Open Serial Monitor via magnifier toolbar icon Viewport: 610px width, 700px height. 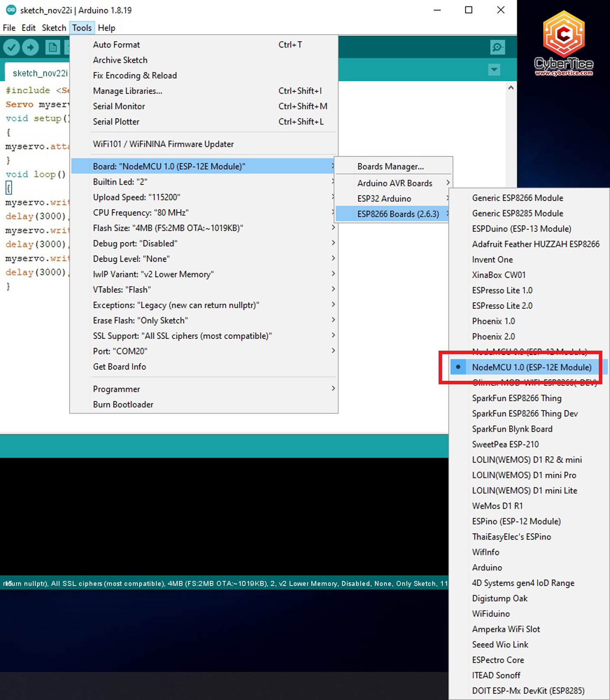point(497,48)
